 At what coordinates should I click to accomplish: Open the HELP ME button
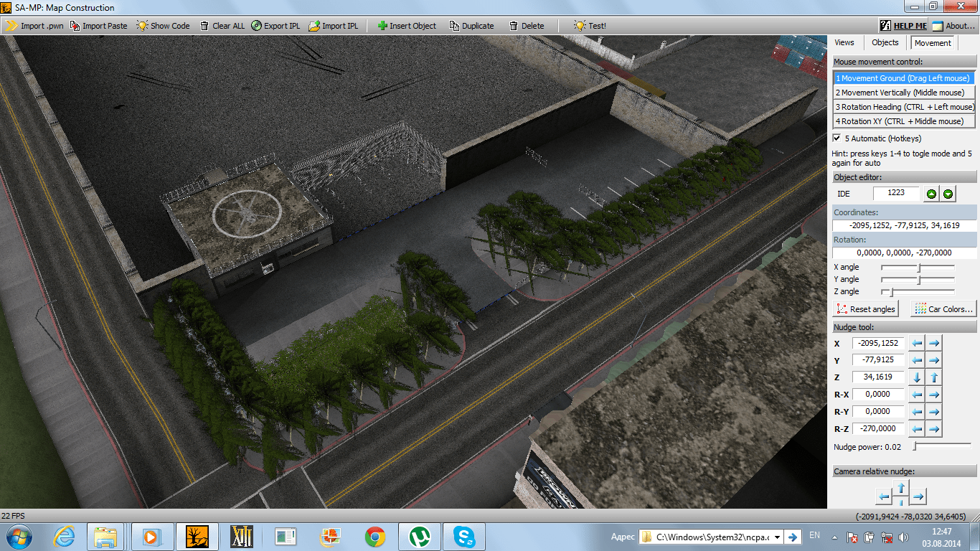click(x=904, y=26)
